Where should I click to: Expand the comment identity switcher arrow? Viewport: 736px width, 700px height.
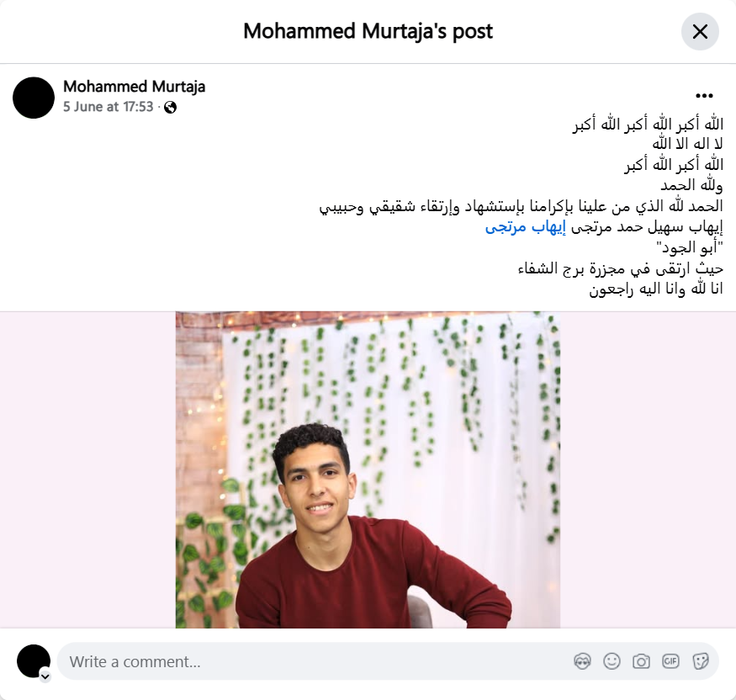pyautogui.click(x=45, y=676)
